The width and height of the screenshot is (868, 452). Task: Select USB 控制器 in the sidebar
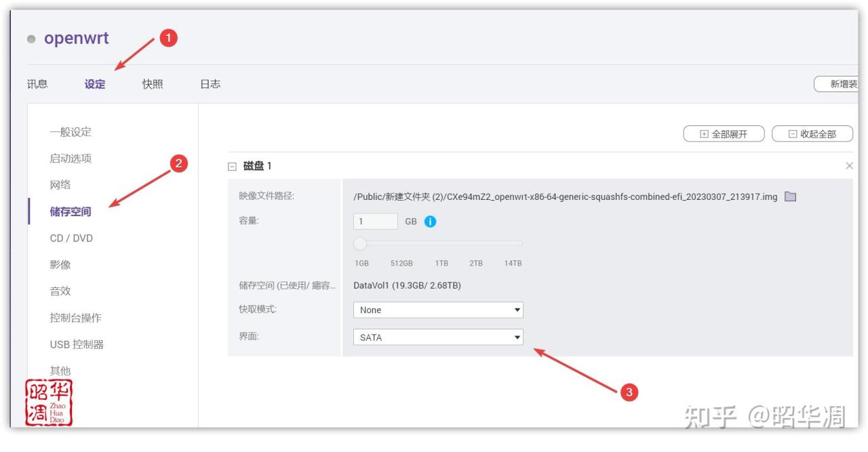click(x=77, y=344)
